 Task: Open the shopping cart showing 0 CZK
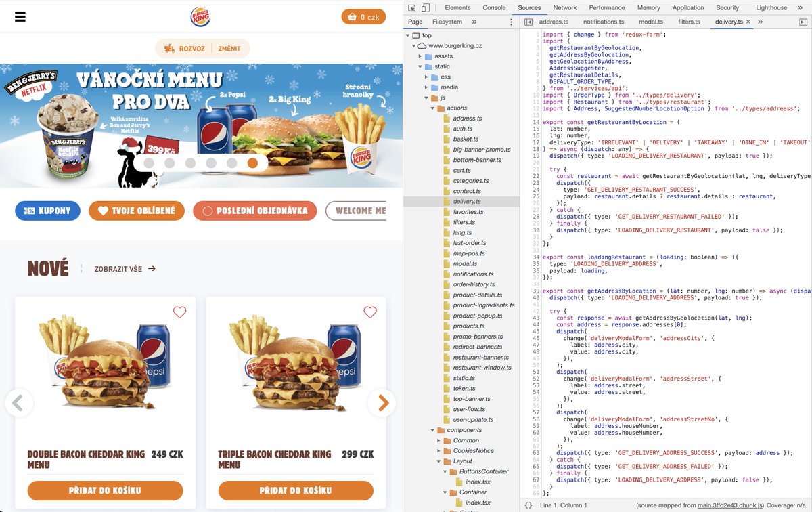tap(363, 17)
